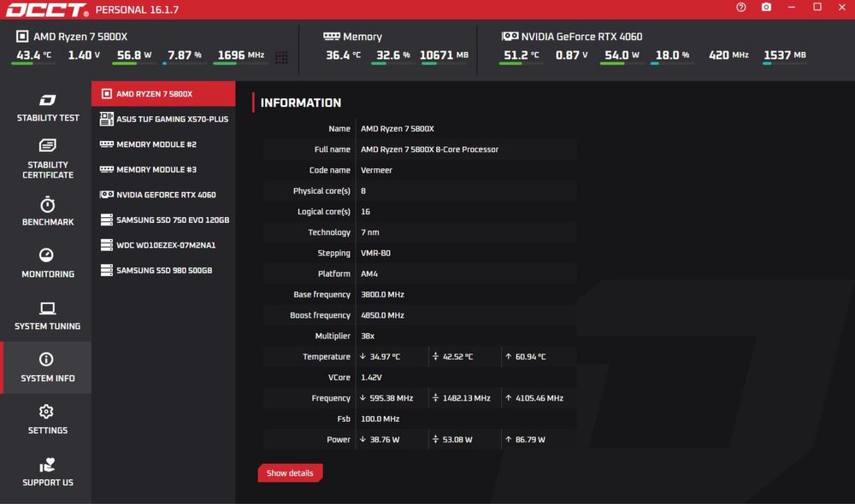Click full name AMD Ryzen 7 5800X 8-Core Processor
This screenshot has height=504, width=855.
(429, 149)
